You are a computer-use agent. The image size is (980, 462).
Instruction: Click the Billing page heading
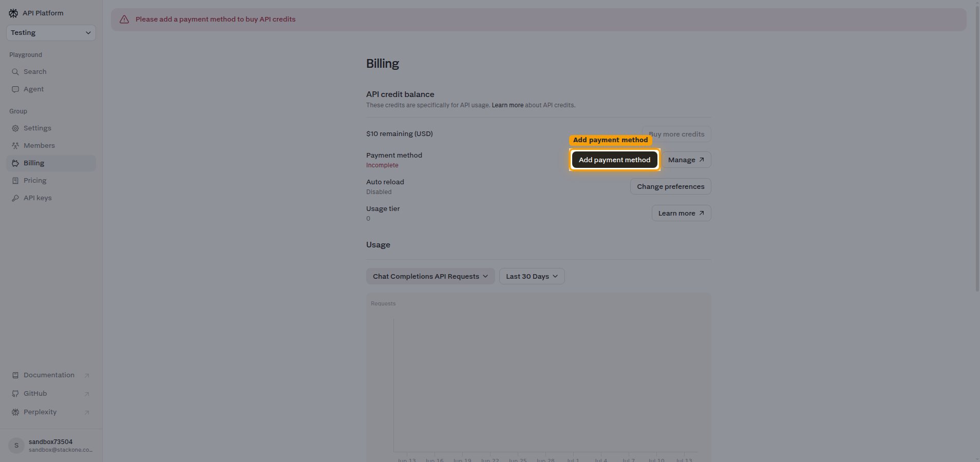pos(383,64)
